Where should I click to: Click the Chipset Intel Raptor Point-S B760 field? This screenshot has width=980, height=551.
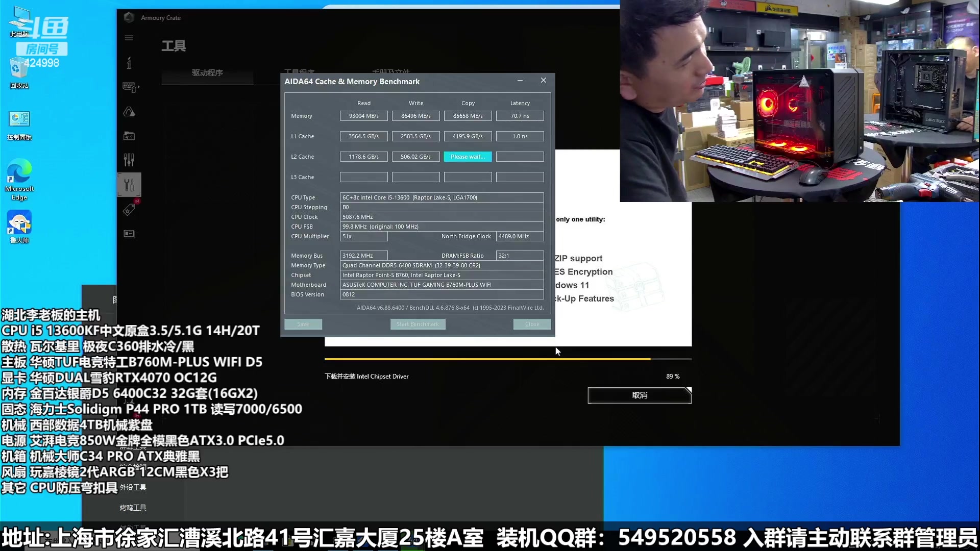coord(442,275)
